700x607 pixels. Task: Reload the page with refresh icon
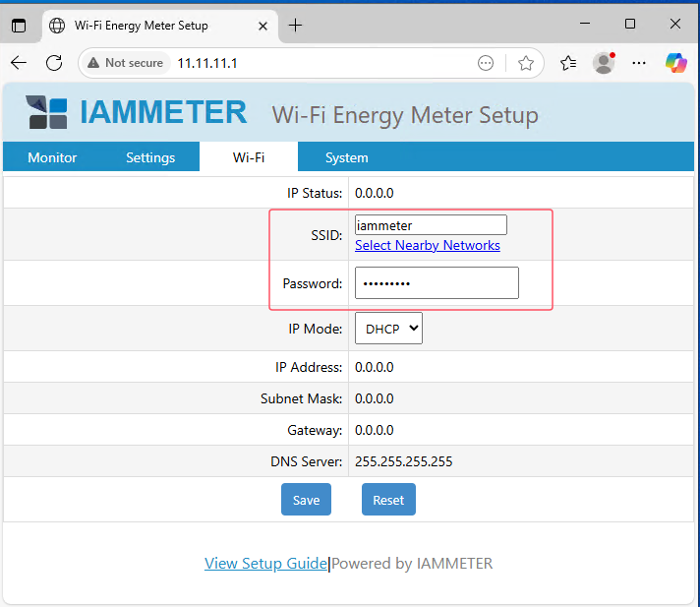54,63
